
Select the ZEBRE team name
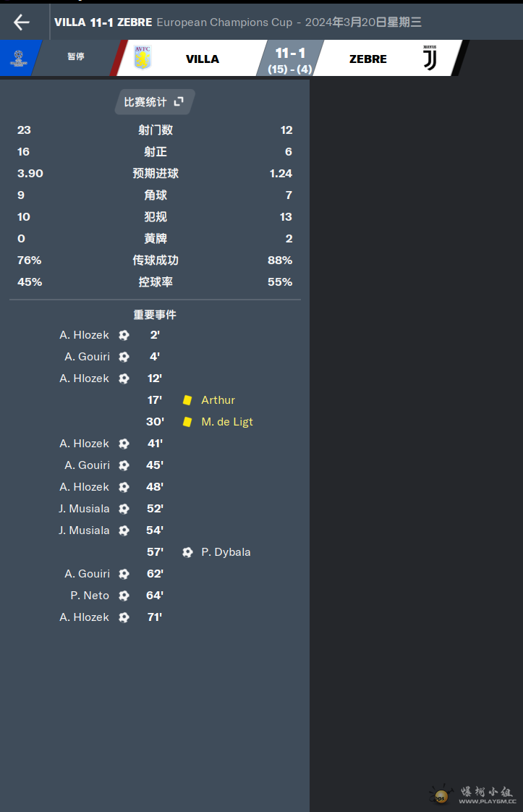pyautogui.click(x=368, y=59)
